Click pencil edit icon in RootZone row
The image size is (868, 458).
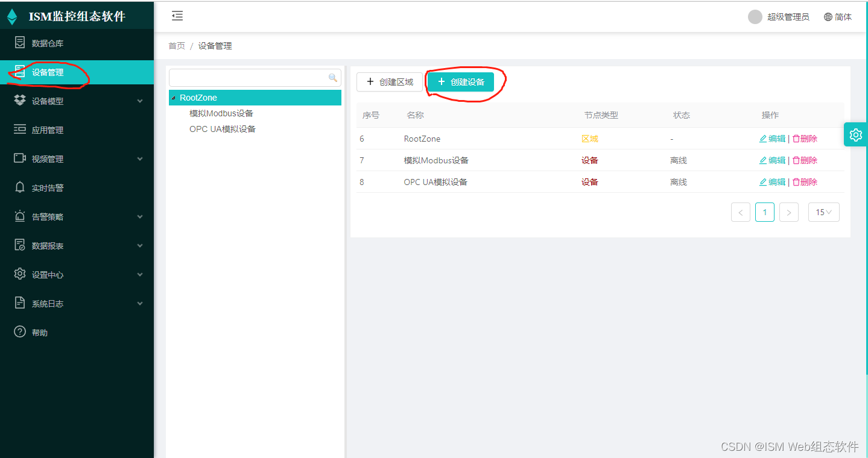(x=763, y=139)
